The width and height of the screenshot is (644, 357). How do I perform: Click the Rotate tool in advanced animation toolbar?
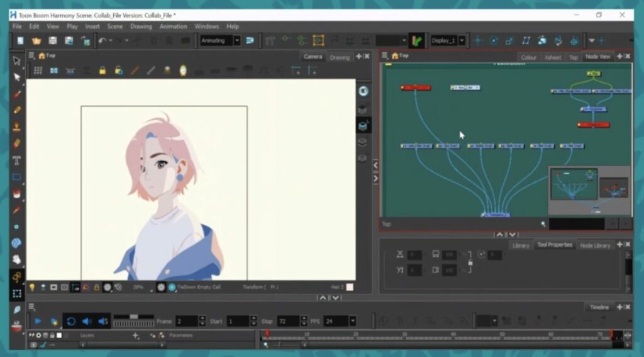[x=494, y=41]
